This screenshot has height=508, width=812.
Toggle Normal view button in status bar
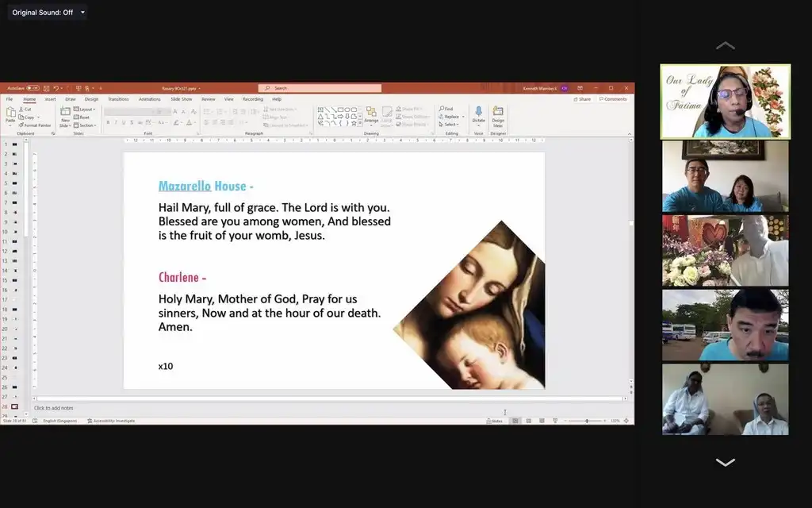pos(515,421)
